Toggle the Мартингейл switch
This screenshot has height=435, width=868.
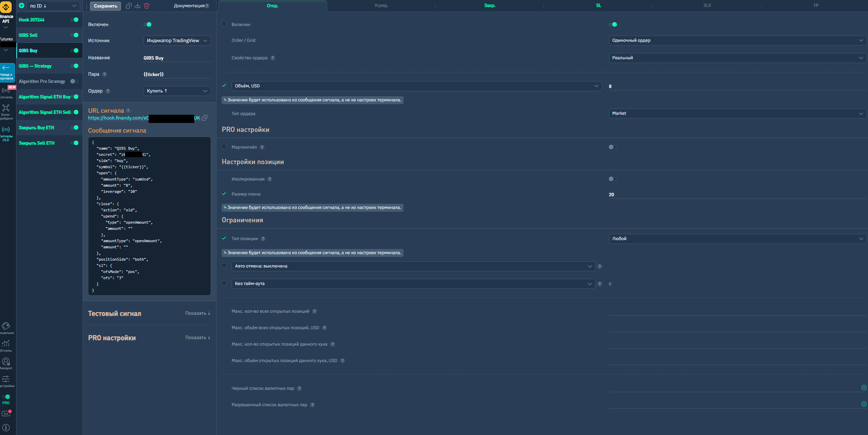(612, 147)
